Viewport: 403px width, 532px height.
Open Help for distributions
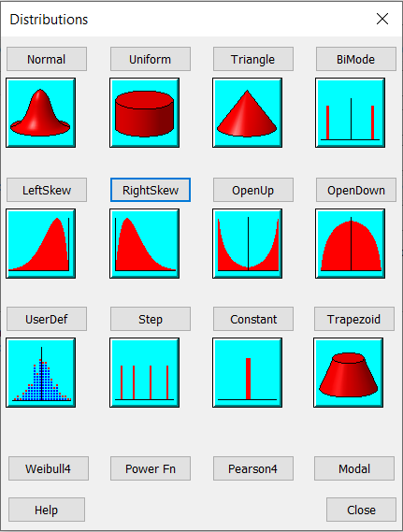47,510
